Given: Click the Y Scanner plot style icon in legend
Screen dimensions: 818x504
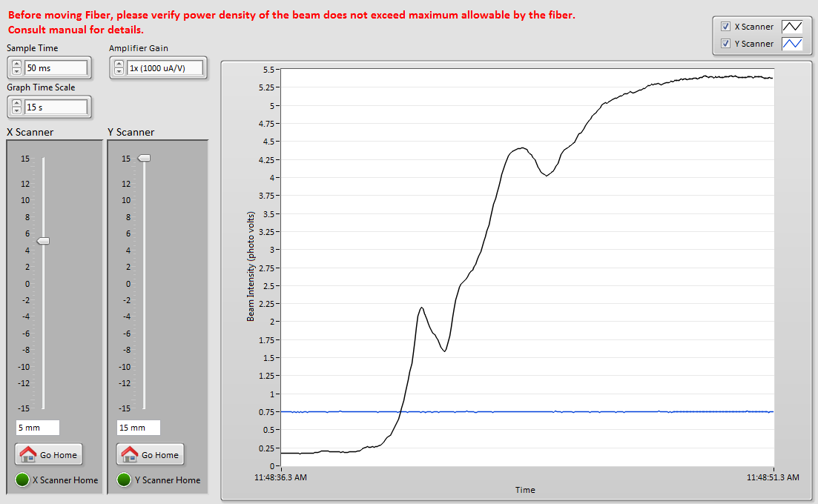Looking at the screenshot, I should [793, 44].
